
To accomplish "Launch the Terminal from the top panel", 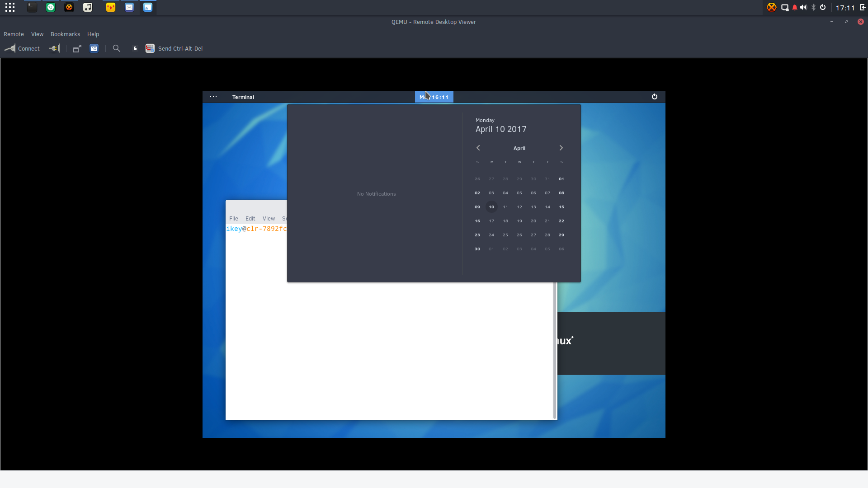I will [32, 7].
